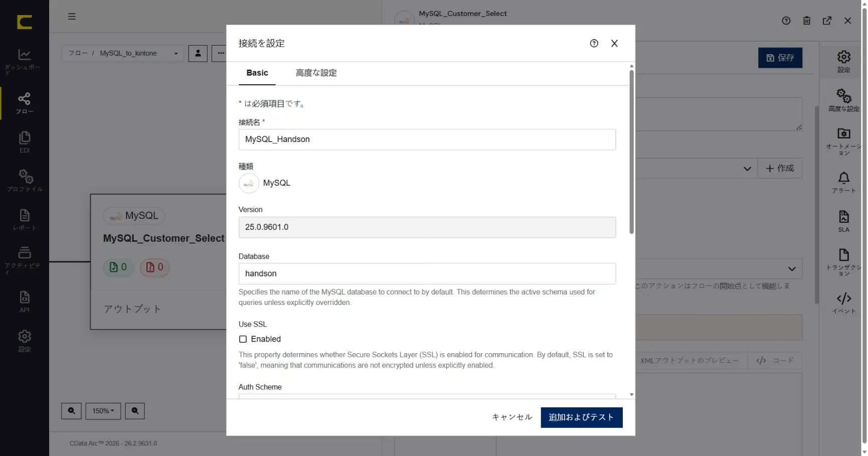
Task: Expand the action dropdown in the connector panel
Action: tap(791, 269)
